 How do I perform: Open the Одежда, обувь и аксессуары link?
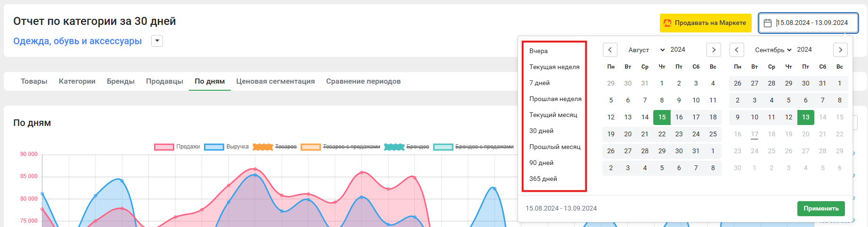click(77, 41)
